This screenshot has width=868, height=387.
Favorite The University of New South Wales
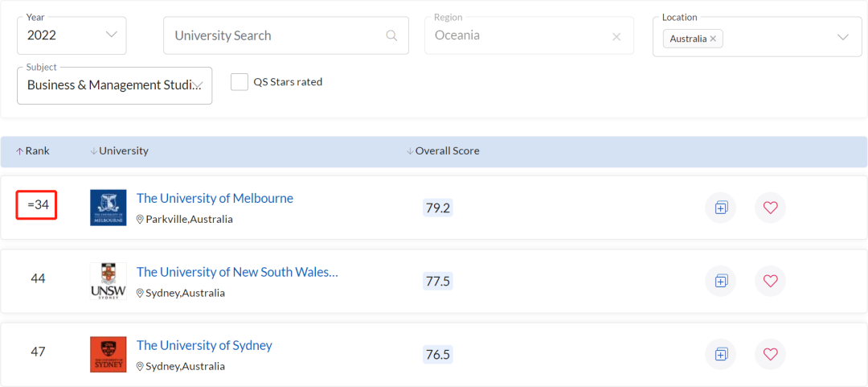click(771, 281)
